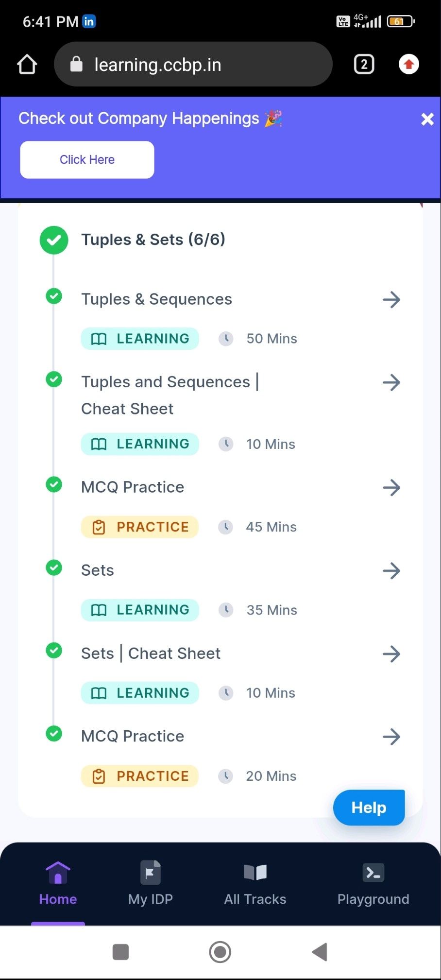441x980 pixels.
Task: Tap the learning.ccbp.in address bar
Action: pyautogui.click(x=193, y=64)
